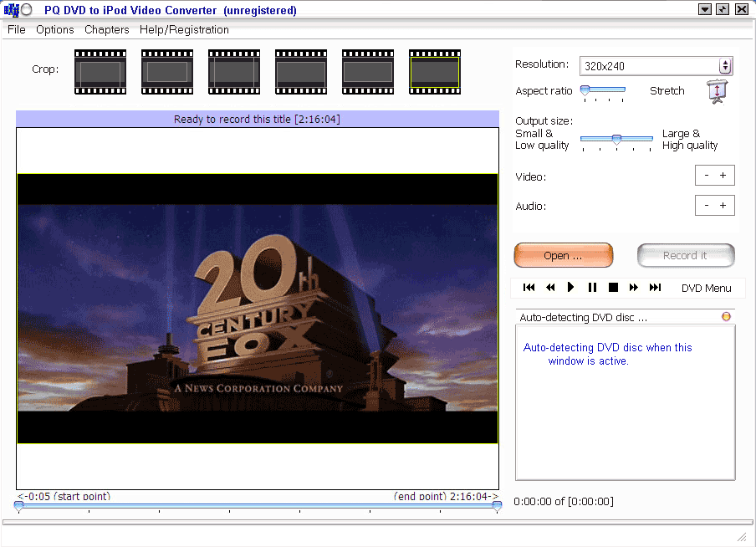Open the Options menu
The width and height of the screenshot is (756, 547).
coord(55,29)
